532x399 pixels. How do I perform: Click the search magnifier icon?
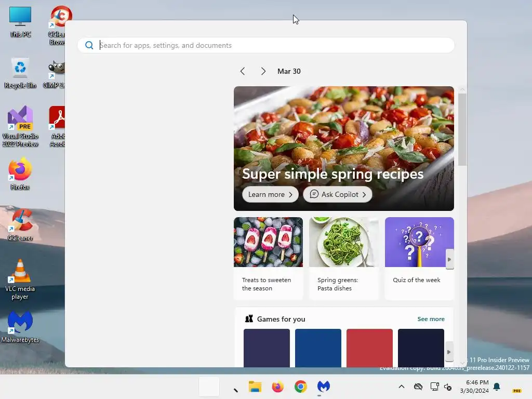click(x=89, y=45)
